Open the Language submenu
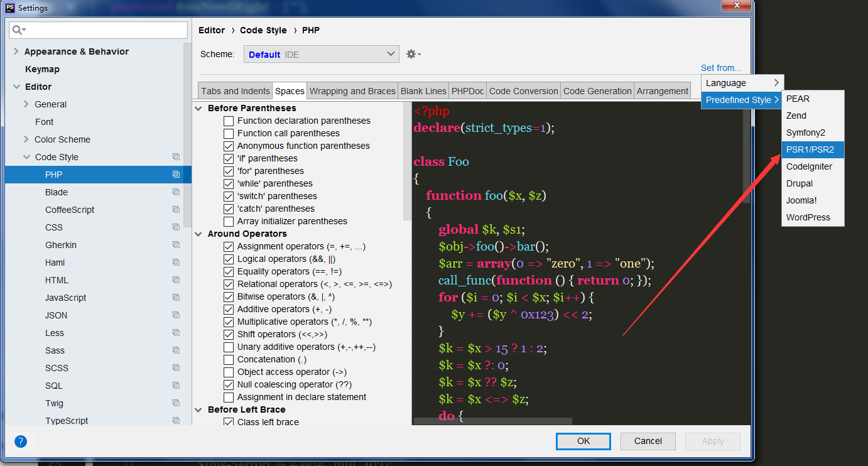868x466 pixels. 742,83
